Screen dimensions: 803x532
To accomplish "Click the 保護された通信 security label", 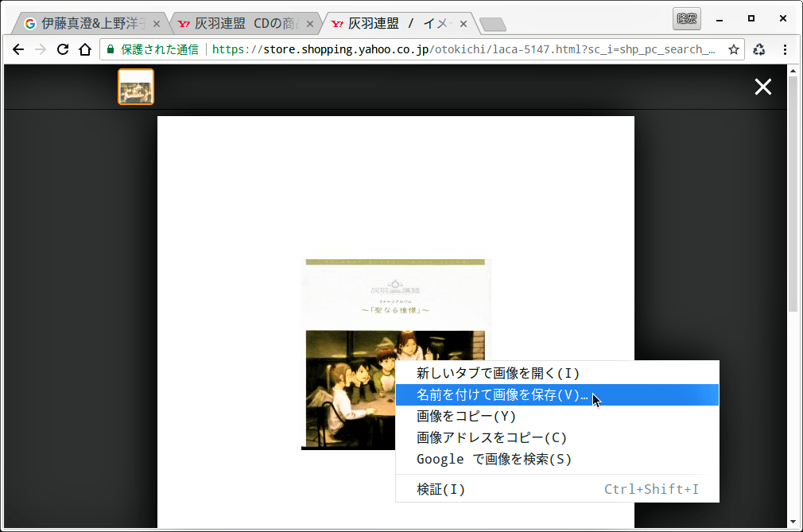I will [x=159, y=49].
